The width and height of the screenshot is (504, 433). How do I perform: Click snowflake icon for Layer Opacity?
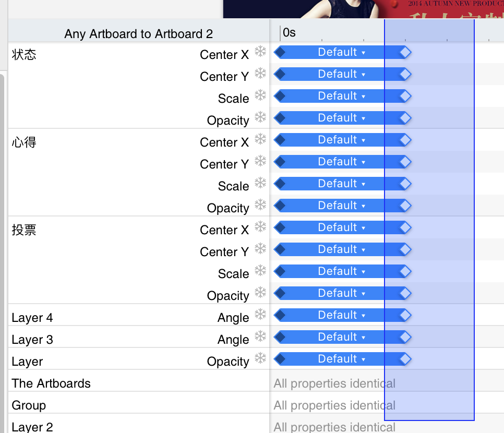pos(260,358)
